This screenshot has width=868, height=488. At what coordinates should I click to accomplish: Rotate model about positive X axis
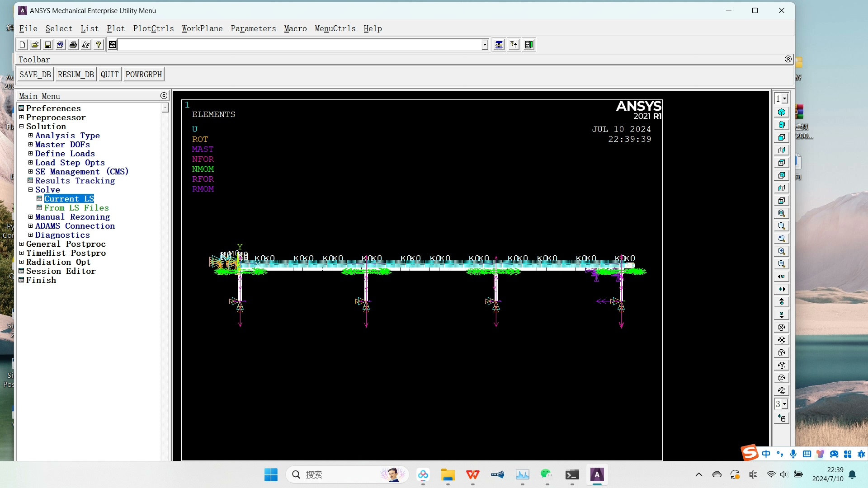782,340
